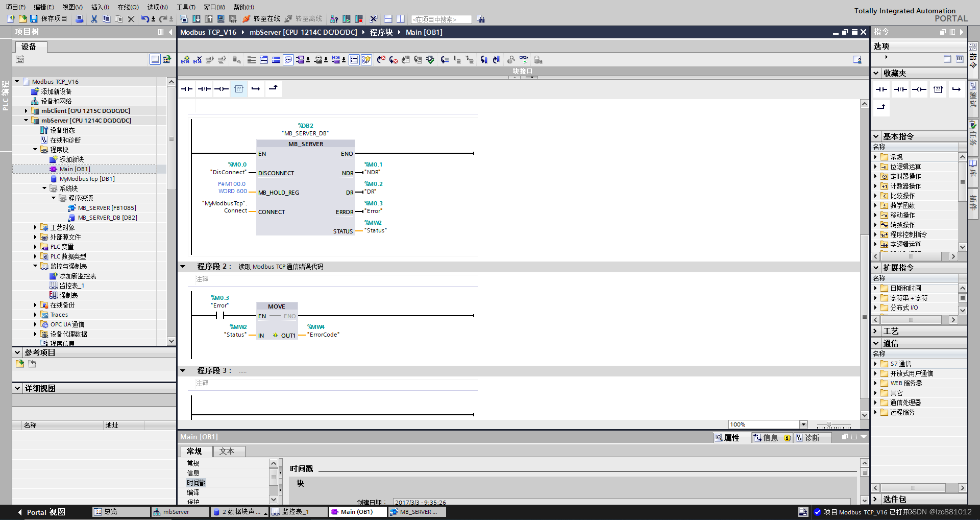This screenshot has height=520, width=980.
Task: Click the Upload from device icon
Action: (x=208, y=19)
